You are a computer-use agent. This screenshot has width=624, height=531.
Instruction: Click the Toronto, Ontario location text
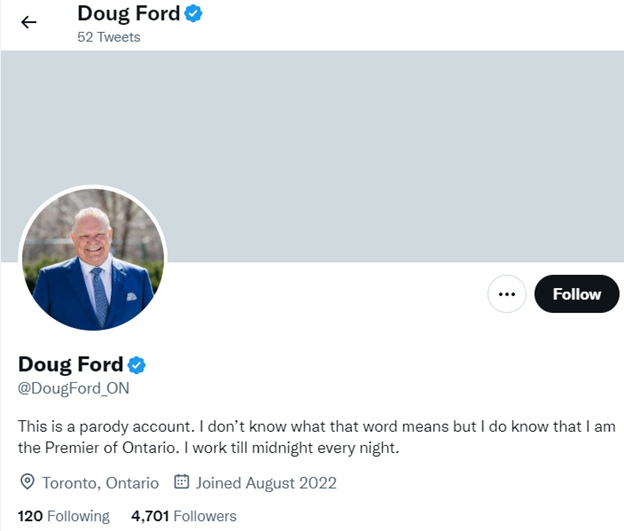tap(101, 483)
